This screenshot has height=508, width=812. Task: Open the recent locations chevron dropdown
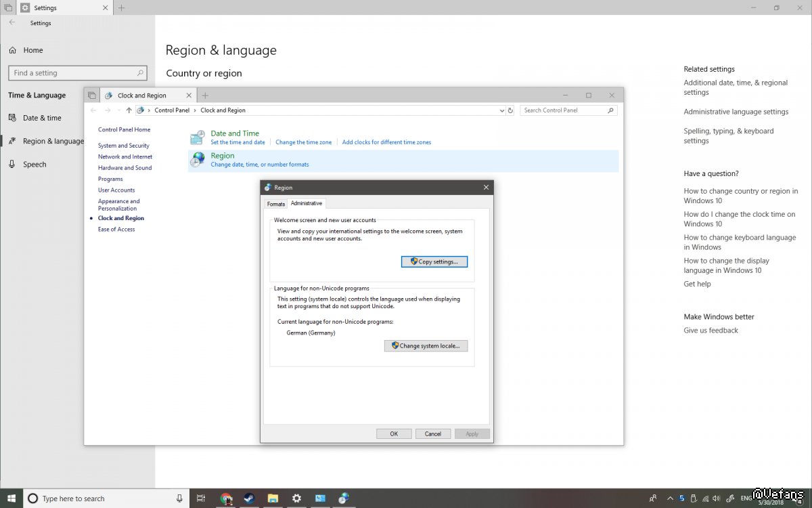118,110
